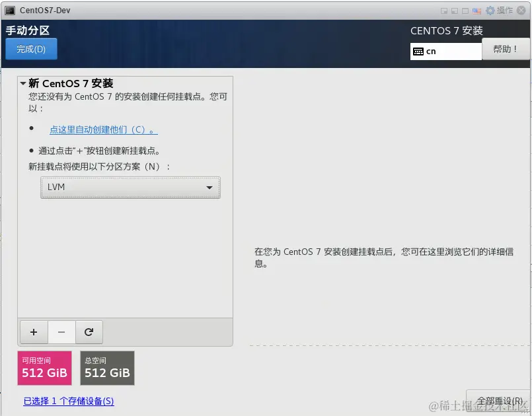Click the 完成(D) done button

[x=31, y=49]
